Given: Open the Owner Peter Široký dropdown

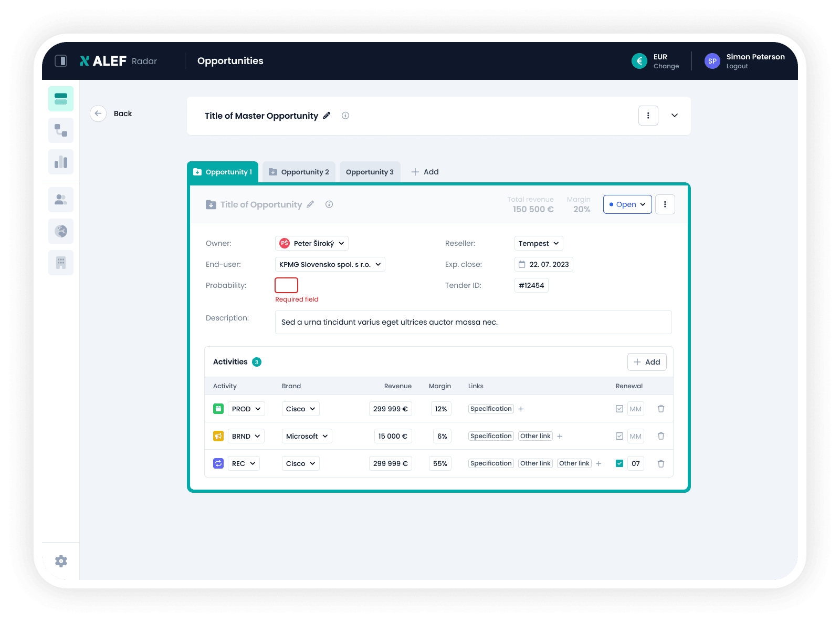Looking at the screenshot, I should point(312,243).
